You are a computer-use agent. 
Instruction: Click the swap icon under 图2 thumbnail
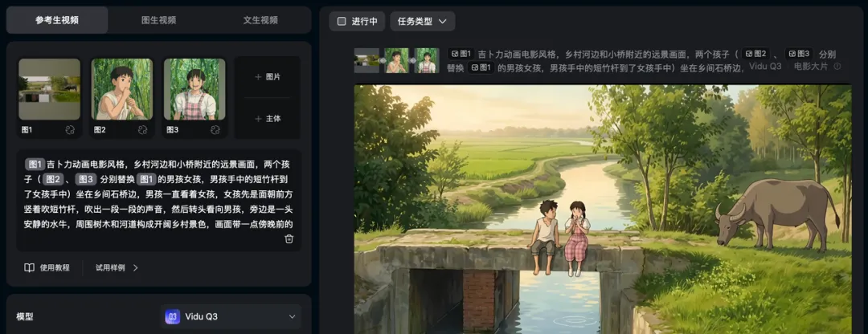click(x=142, y=130)
